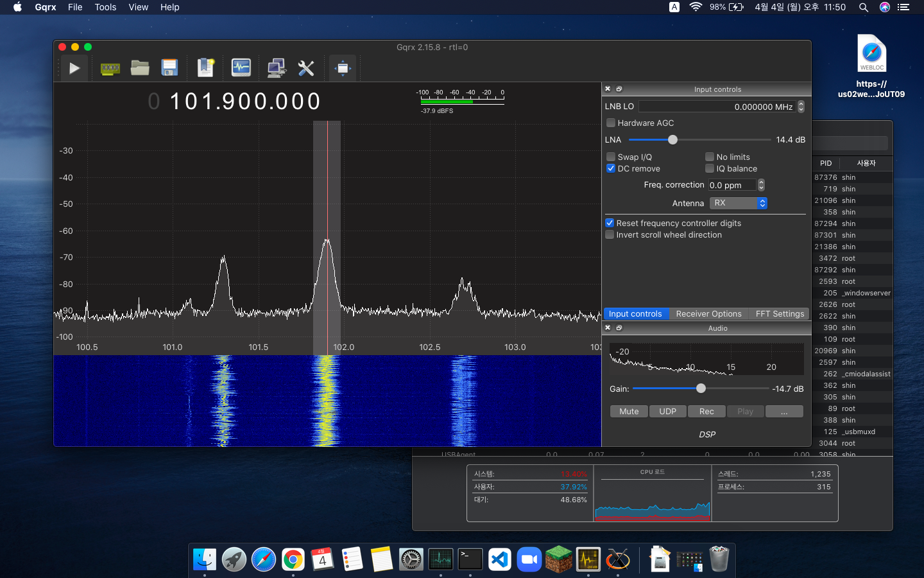Check Invert scroll wheel direction
The image size is (924, 578).
point(610,234)
